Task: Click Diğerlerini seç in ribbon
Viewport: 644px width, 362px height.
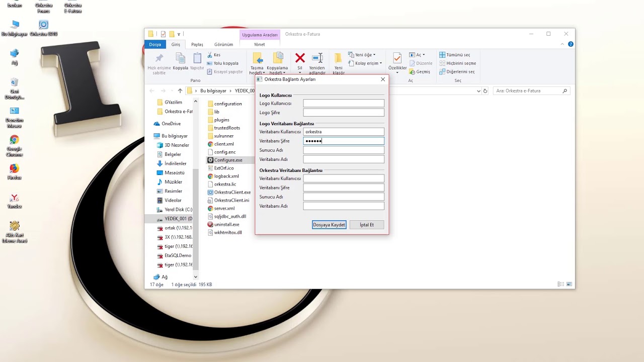Action: 457,72
